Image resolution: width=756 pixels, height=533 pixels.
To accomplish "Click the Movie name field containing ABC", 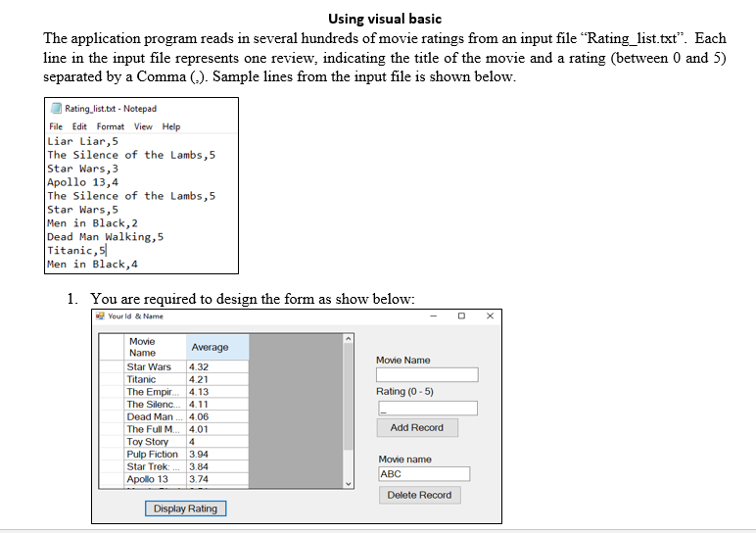I will click(x=424, y=473).
